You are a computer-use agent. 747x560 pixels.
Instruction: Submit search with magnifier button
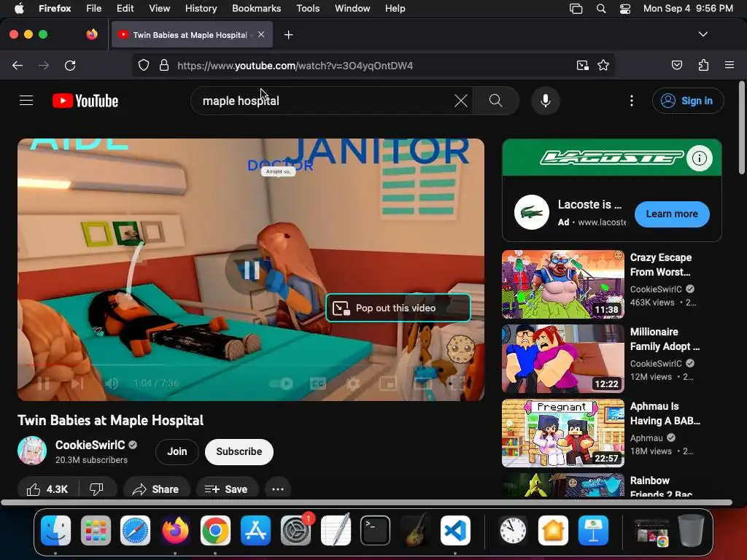[x=495, y=101]
